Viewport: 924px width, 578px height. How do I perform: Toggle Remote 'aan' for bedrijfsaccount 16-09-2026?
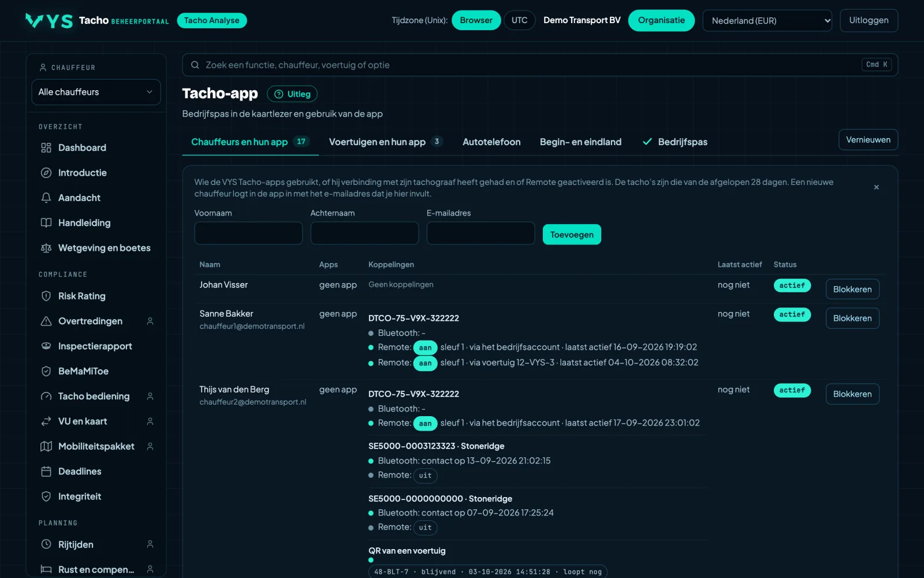click(x=425, y=347)
